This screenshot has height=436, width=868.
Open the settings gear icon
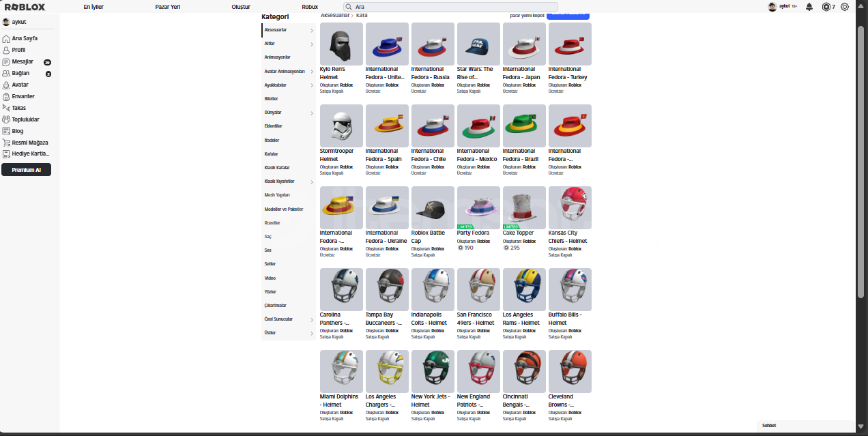[x=845, y=7]
